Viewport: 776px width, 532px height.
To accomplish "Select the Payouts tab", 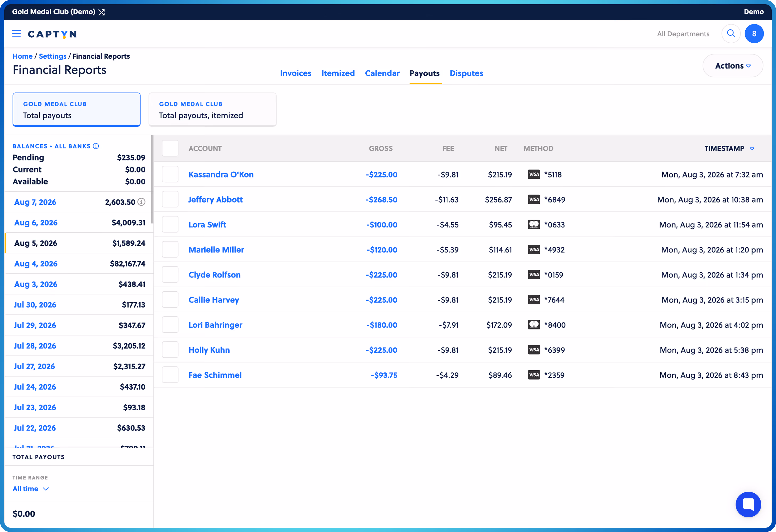I will pos(425,73).
